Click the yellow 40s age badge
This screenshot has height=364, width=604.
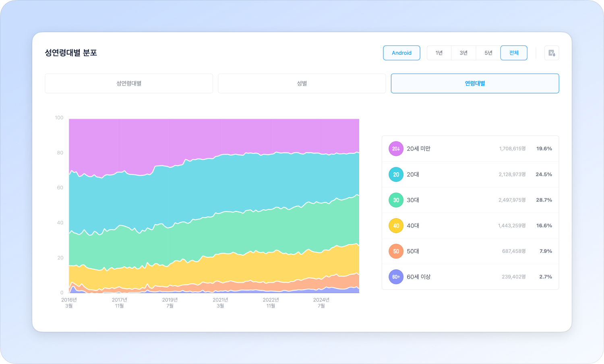(396, 225)
